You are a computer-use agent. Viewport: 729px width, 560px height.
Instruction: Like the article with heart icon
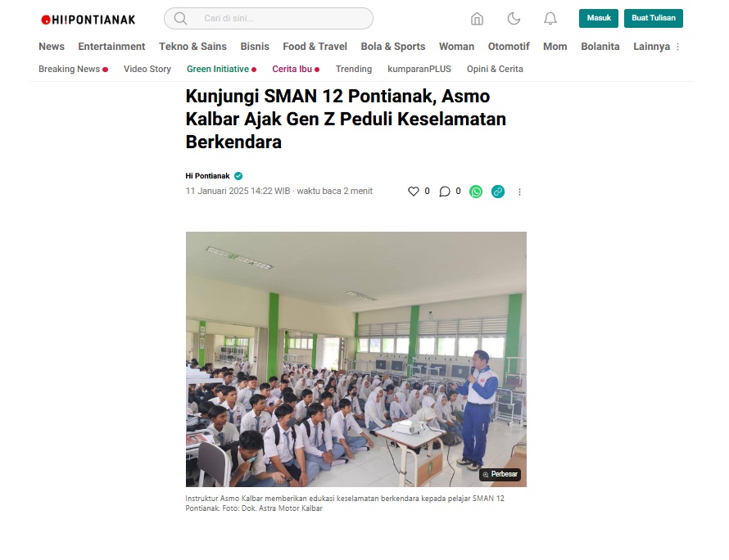(414, 192)
